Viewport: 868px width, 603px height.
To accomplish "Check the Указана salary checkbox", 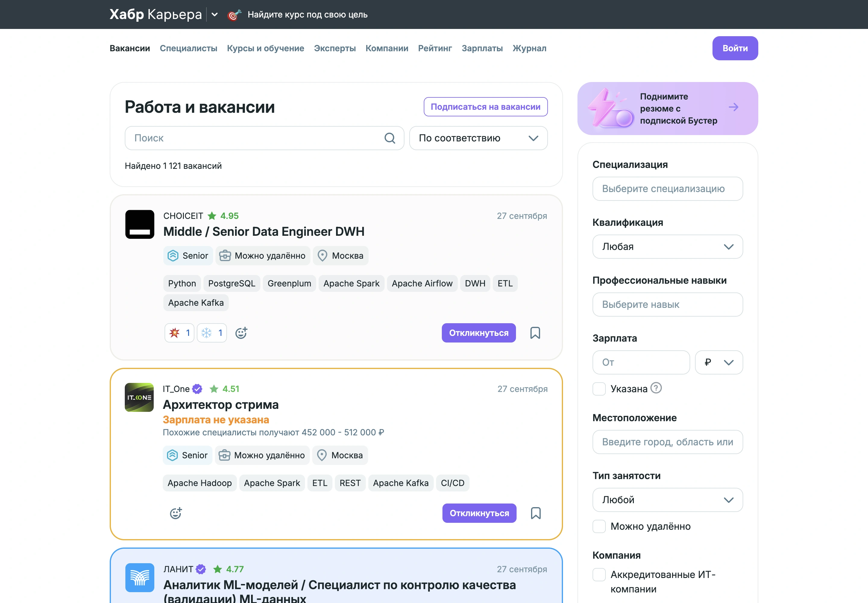I will click(x=599, y=389).
